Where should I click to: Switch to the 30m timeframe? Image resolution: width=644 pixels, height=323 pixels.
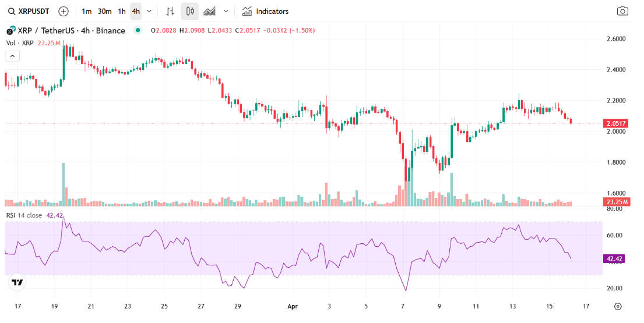click(x=105, y=12)
